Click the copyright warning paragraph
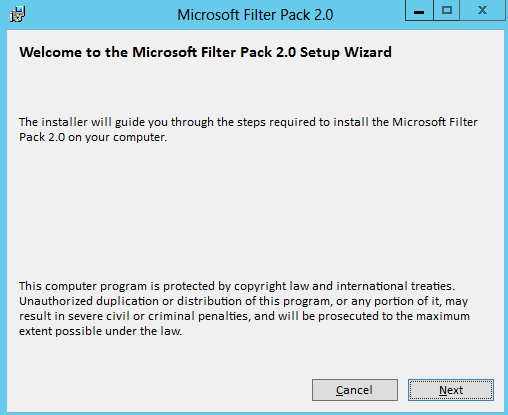The height and width of the screenshot is (415, 508). coord(244,309)
